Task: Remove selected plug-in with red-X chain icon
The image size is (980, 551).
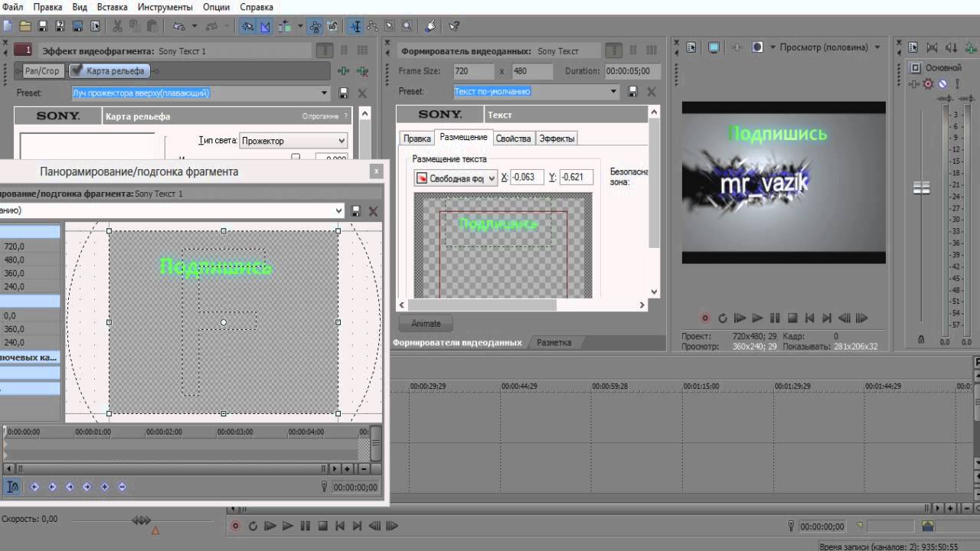Action: (361, 71)
